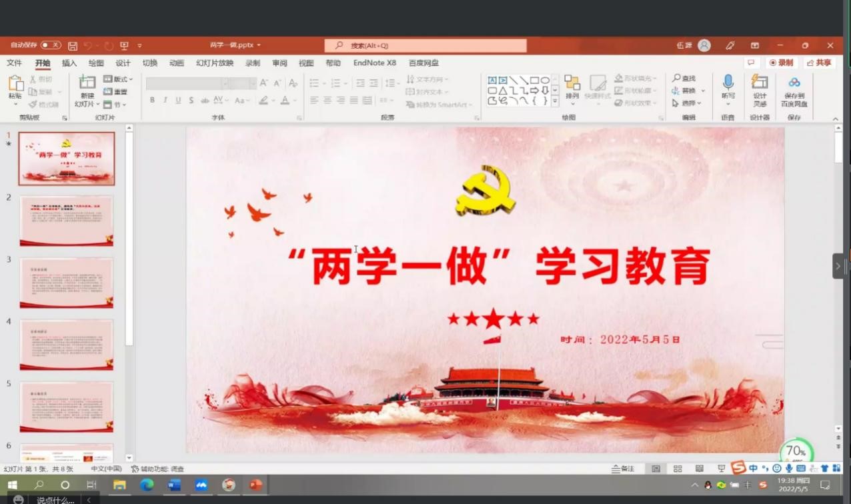Image resolution: width=851 pixels, height=504 pixels.
Task: Toggle the AutoSave (自动保存) switch
Action: pyautogui.click(x=51, y=45)
